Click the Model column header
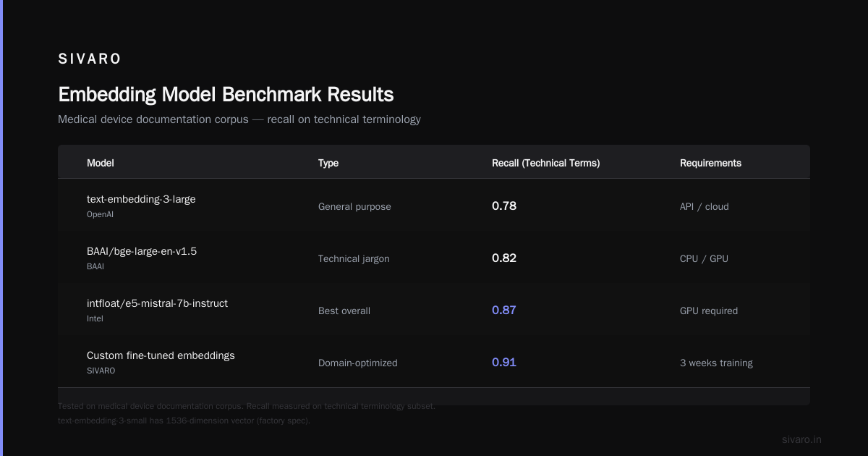This screenshot has width=868, height=456. coord(101,163)
